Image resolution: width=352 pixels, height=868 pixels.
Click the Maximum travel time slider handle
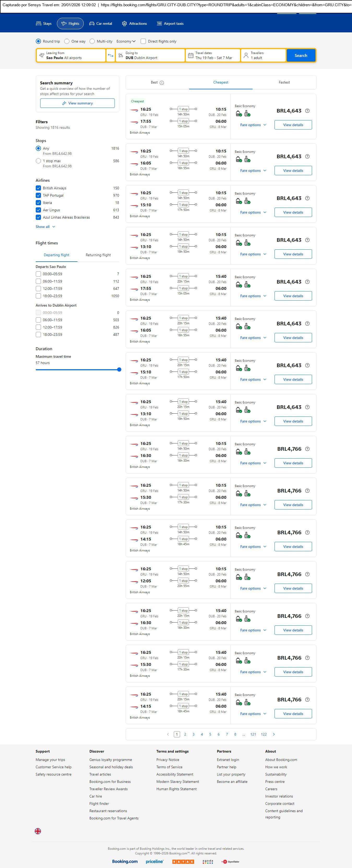coord(119,370)
